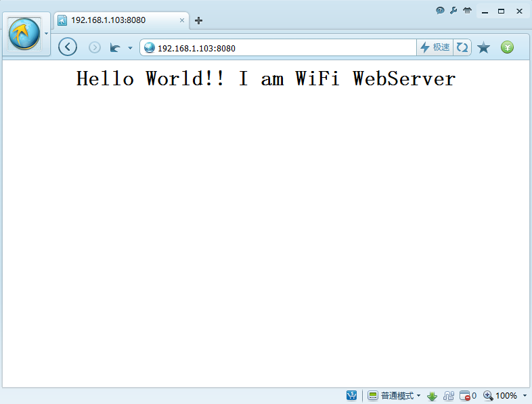Click the undo closed page icon
532x404 pixels.
115,47
